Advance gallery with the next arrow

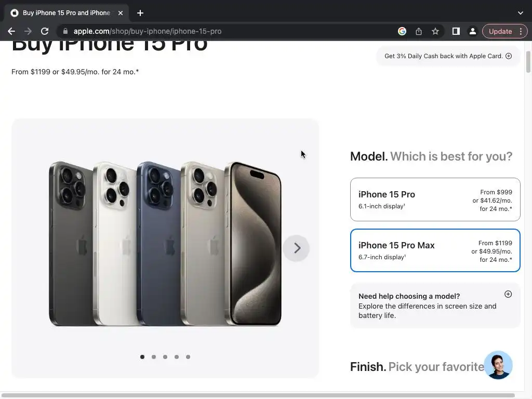click(296, 248)
